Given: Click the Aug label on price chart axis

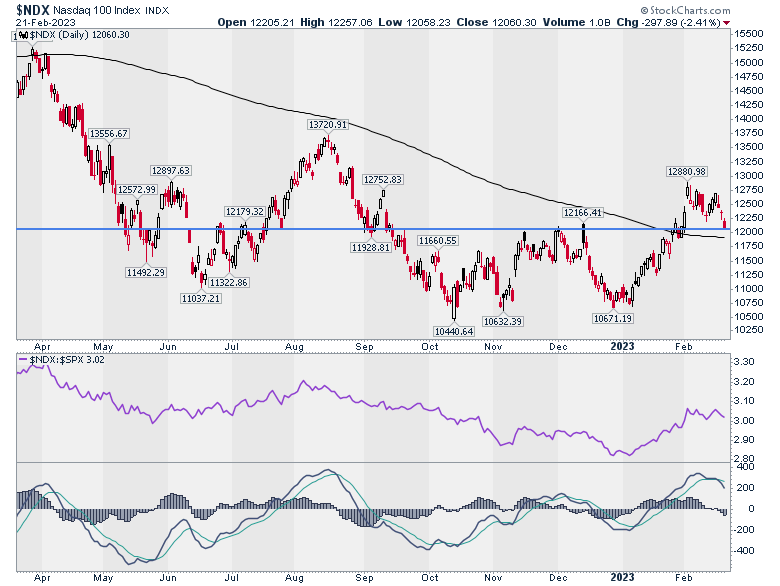Looking at the screenshot, I should click(x=294, y=347).
